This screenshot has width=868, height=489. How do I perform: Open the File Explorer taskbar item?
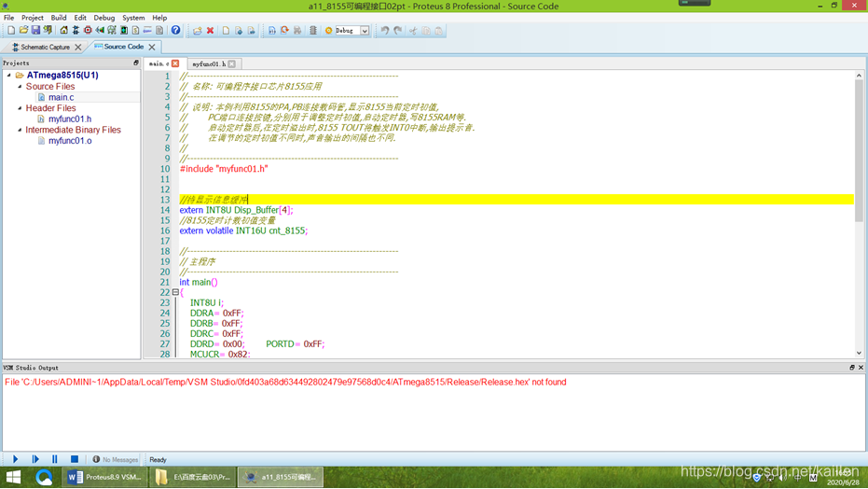(x=193, y=477)
